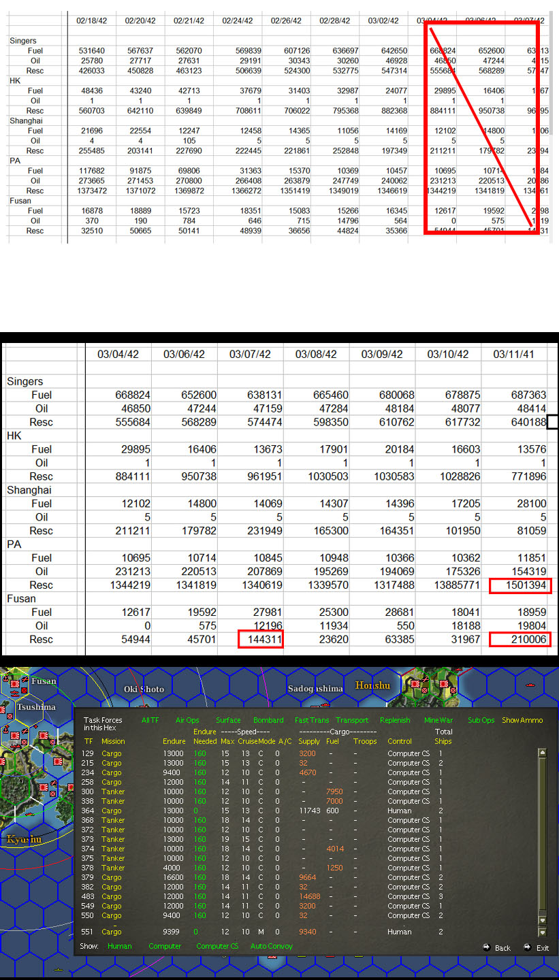This screenshot has width=559, height=980.
Task: Click the task force list bottom scroll-down arrow
Action: [x=542, y=931]
